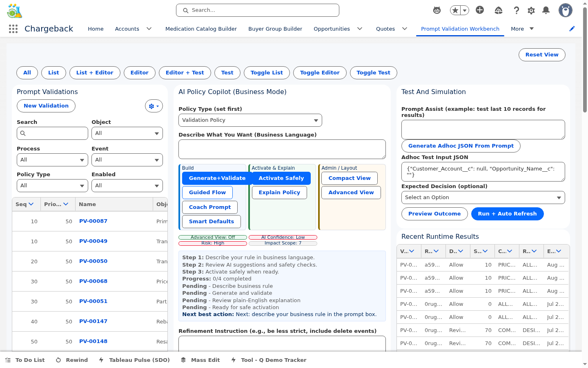The height and width of the screenshot is (368, 588).
Task: Click the Tableau Pulse lightning icon
Action: 101,360
